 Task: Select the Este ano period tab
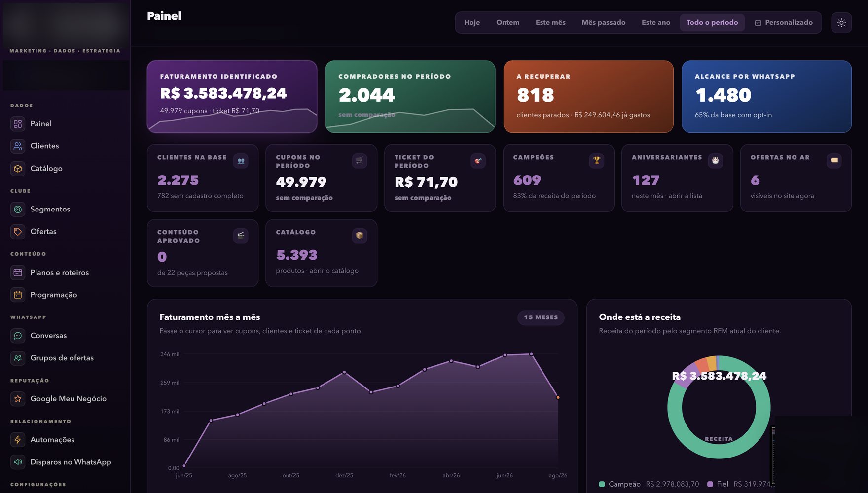pyautogui.click(x=655, y=23)
